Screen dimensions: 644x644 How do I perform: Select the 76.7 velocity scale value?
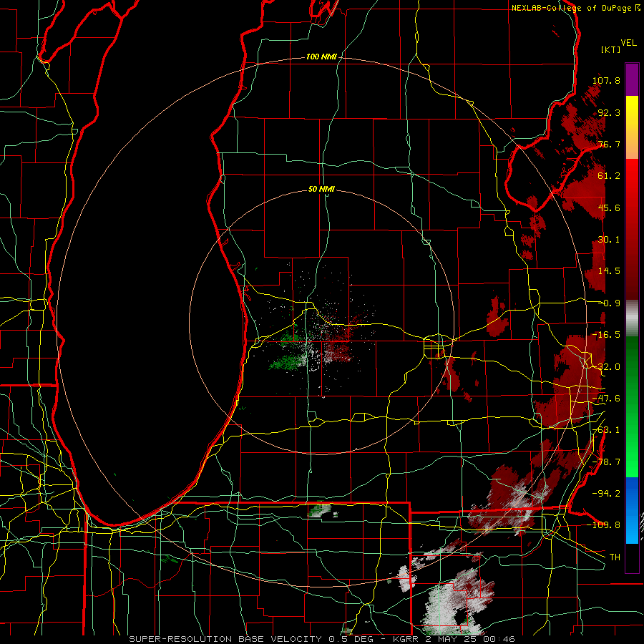click(609, 144)
